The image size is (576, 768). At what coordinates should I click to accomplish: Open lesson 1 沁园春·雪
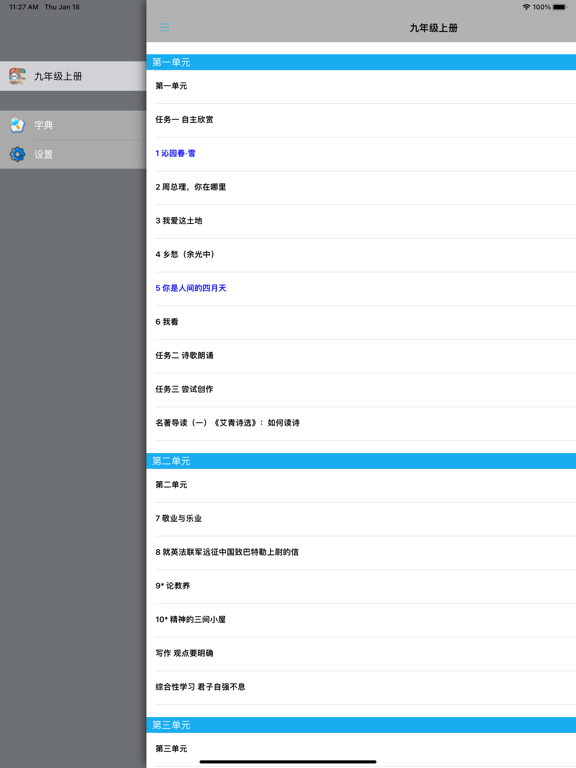[361, 153]
